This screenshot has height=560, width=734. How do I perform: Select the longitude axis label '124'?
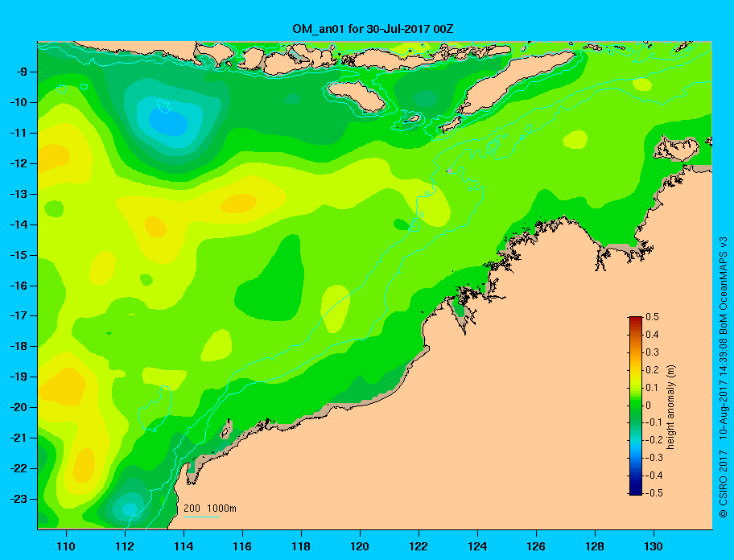point(477,546)
